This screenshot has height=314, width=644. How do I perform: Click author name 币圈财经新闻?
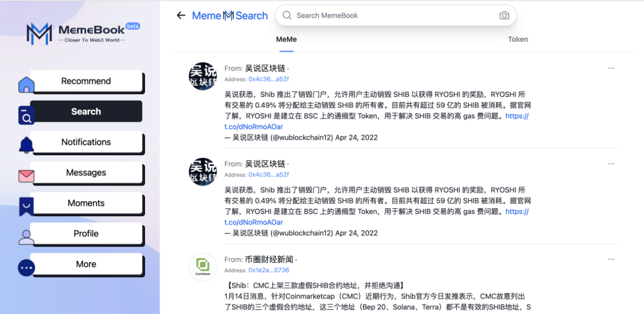click(269, 259)
